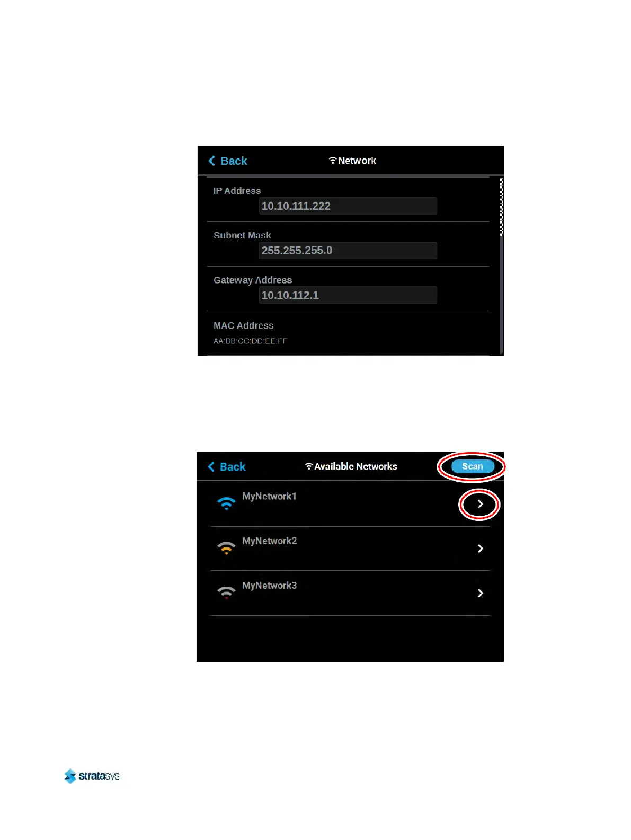This screenshot has width=631, height=840.
Task: Click the blue Wi-Fi icon for MyNetwork1
Action: coord(226,503)
